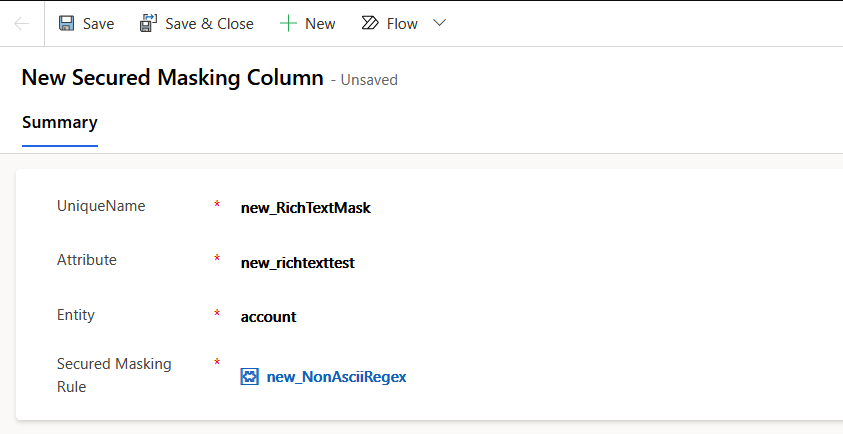Click the back arrow icon
The width and height of the screenshot is (843, 434).
coord(21,23)
